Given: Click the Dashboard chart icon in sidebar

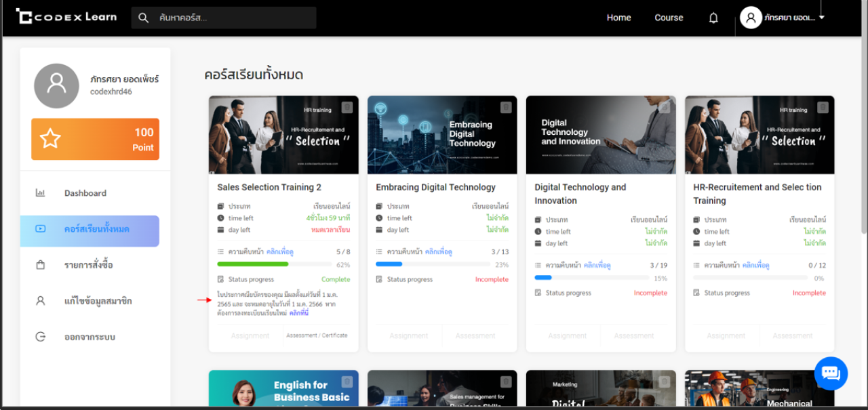Looking at the screenshot, I should click(x=41, y=193).
